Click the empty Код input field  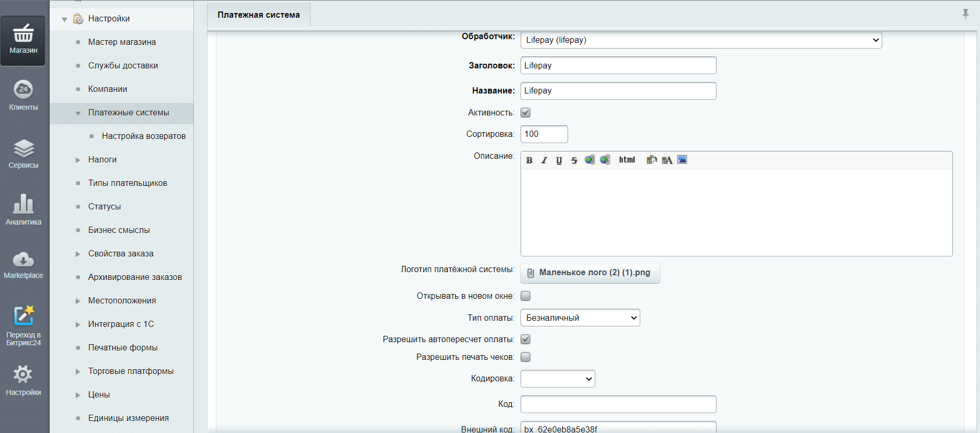click(x=618, y=404)
